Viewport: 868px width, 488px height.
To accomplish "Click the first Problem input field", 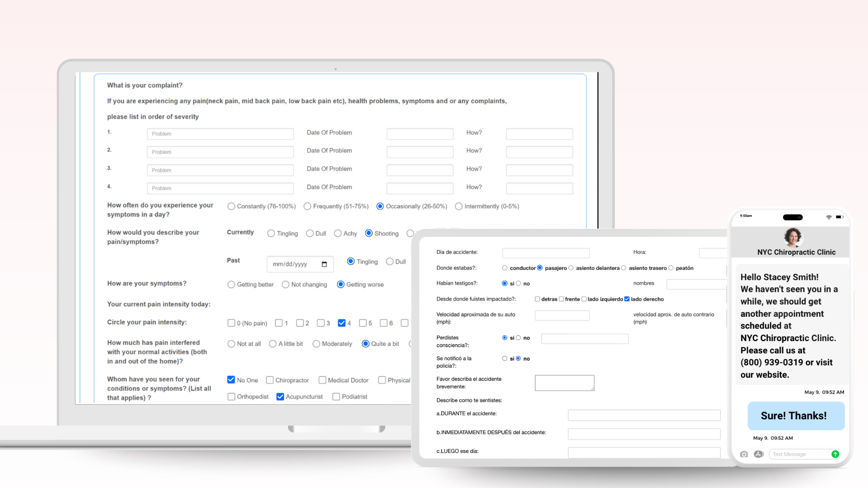I will (220, 134).
